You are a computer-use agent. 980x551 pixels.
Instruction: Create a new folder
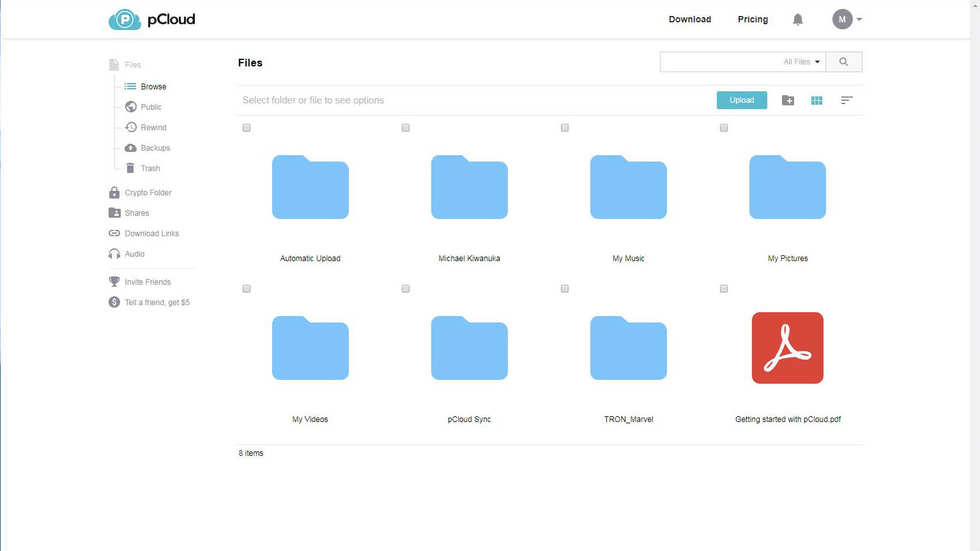pos(788,100)
